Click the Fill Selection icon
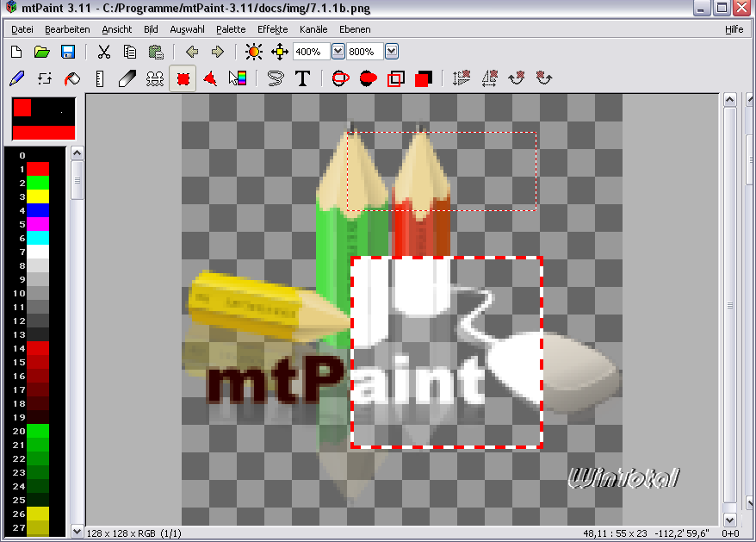756x542 pixels. pyautogui.click(x=424, y=78)
